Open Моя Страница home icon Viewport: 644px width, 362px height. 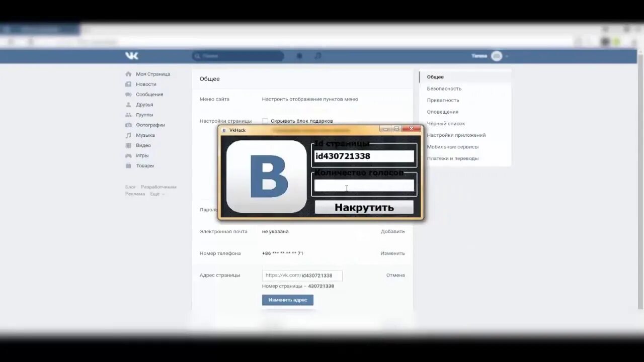point(128,74)
